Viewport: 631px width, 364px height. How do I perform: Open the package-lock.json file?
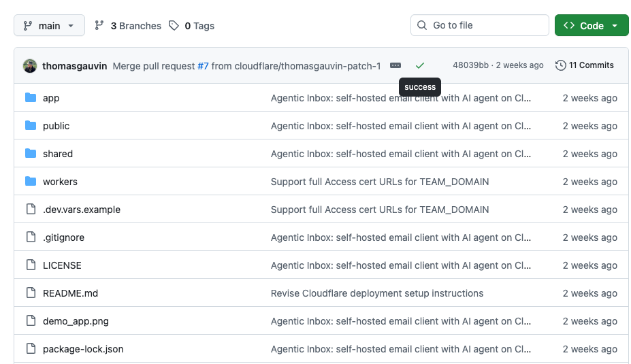83,349
